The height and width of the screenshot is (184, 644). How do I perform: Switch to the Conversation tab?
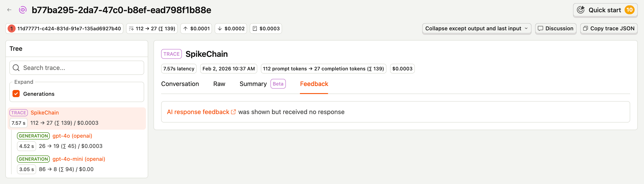click(180, 84)
